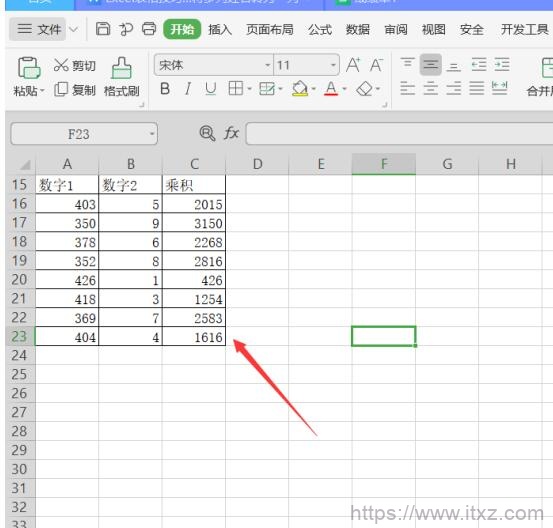Click the increase font size icon
This screenshot has height=528, width=553.
pyautogui.click(x=353, y=65)
